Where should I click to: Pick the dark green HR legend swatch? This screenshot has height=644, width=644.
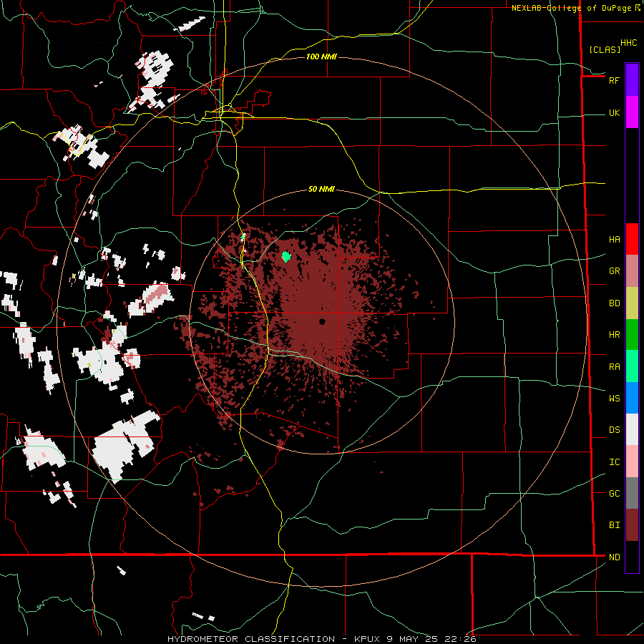point(632,335)
